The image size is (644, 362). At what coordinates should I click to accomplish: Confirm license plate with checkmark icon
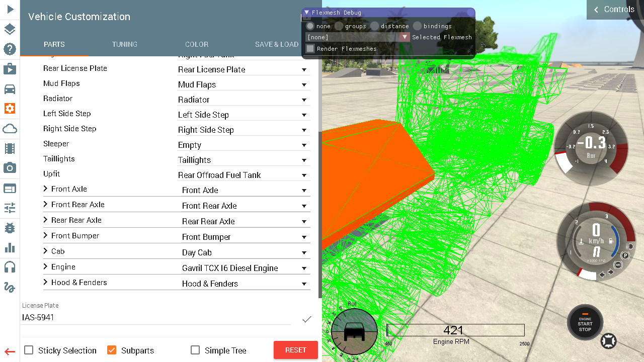(307, 319)
